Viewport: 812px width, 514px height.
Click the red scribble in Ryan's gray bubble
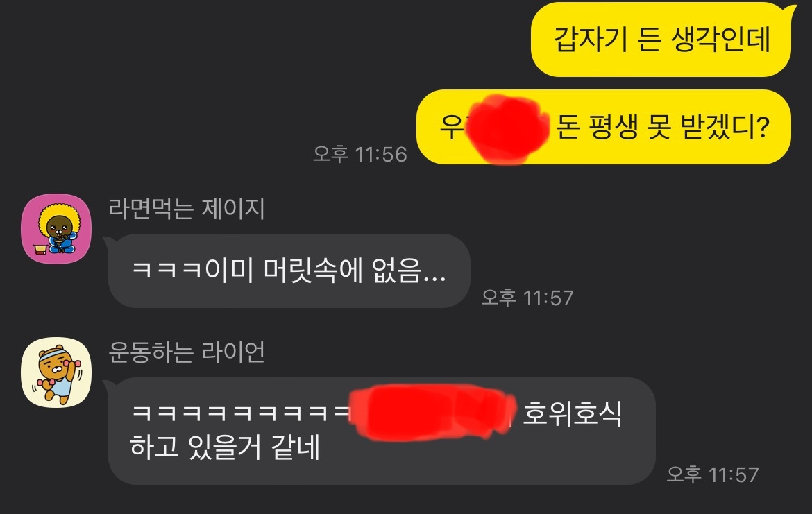pos(432,413)
